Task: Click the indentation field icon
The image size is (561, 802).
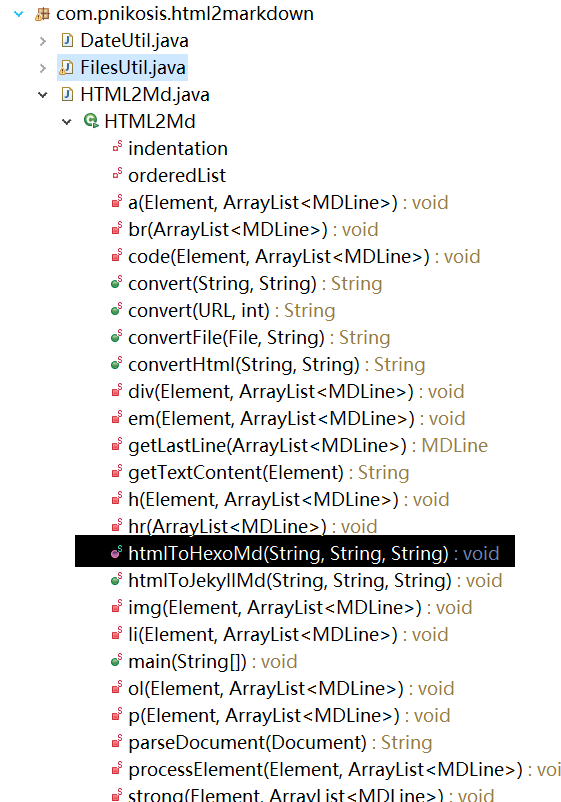Action: [117, 148]
